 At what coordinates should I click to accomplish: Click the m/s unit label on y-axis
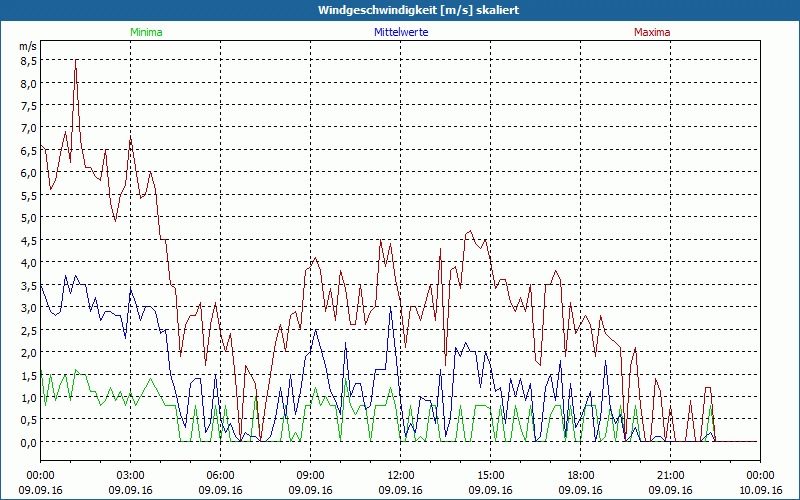tap(28, 46)
